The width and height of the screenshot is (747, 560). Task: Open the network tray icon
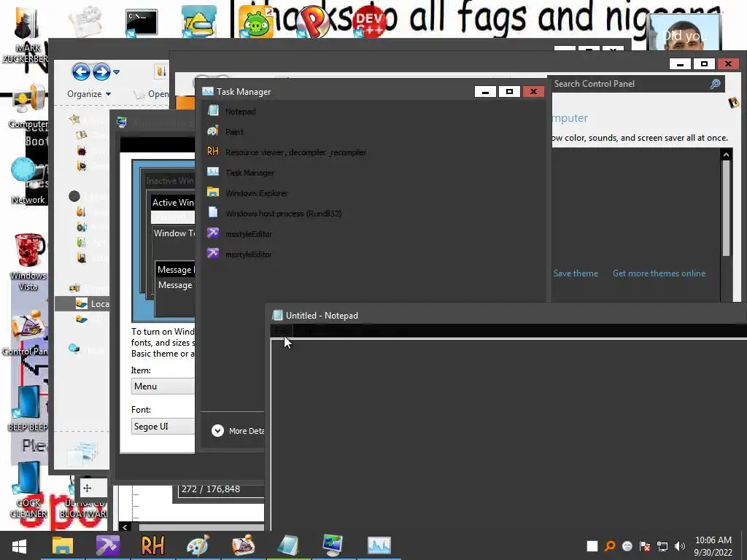click(x=662, y=546)
